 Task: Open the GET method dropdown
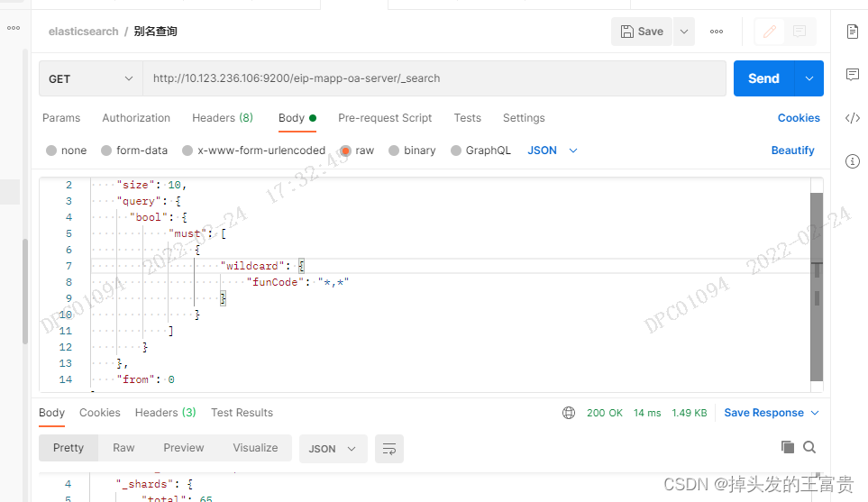point(91,78)
